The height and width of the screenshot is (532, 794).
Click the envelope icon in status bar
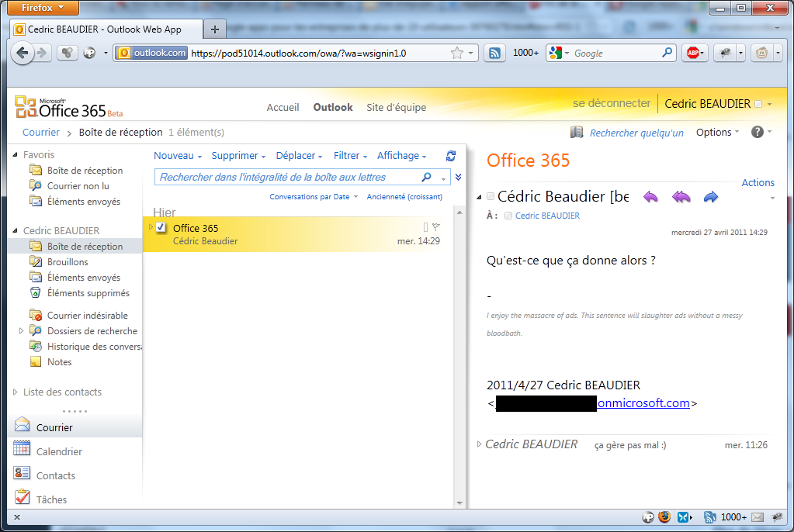click(758, 517)
